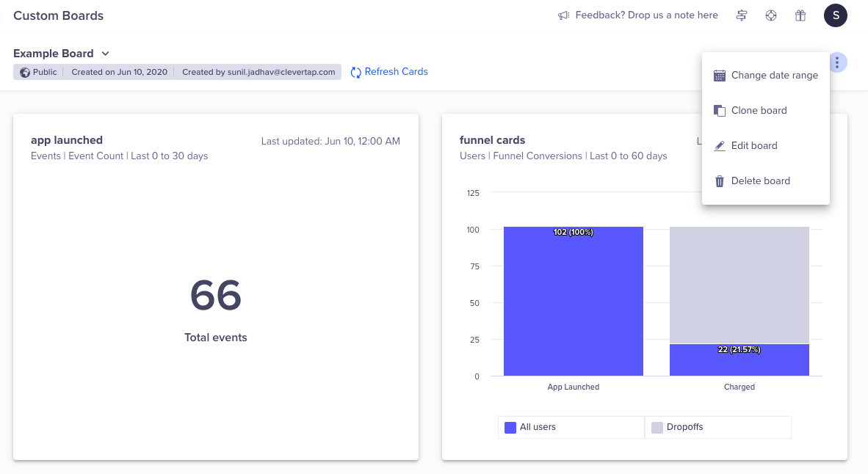Toggle board visibility via the Public badge

coord(37,71)
